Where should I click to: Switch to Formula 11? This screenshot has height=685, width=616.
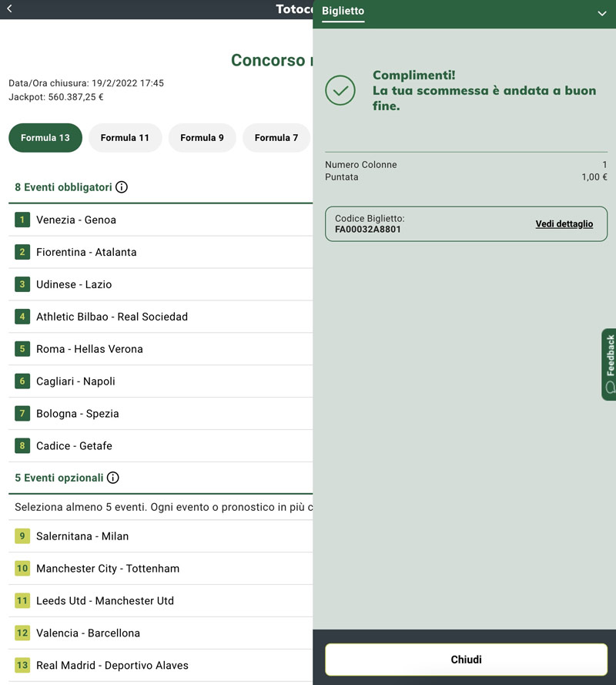coord(125,138)
